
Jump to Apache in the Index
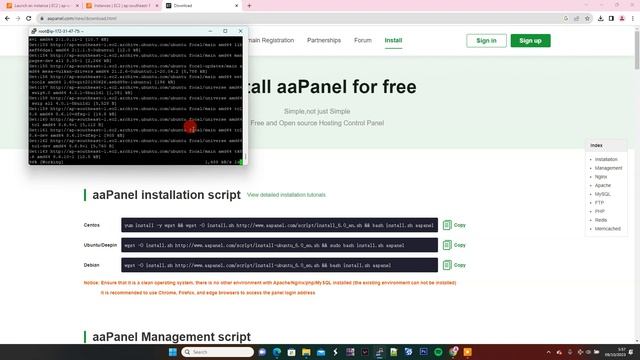tap(602, 185)
